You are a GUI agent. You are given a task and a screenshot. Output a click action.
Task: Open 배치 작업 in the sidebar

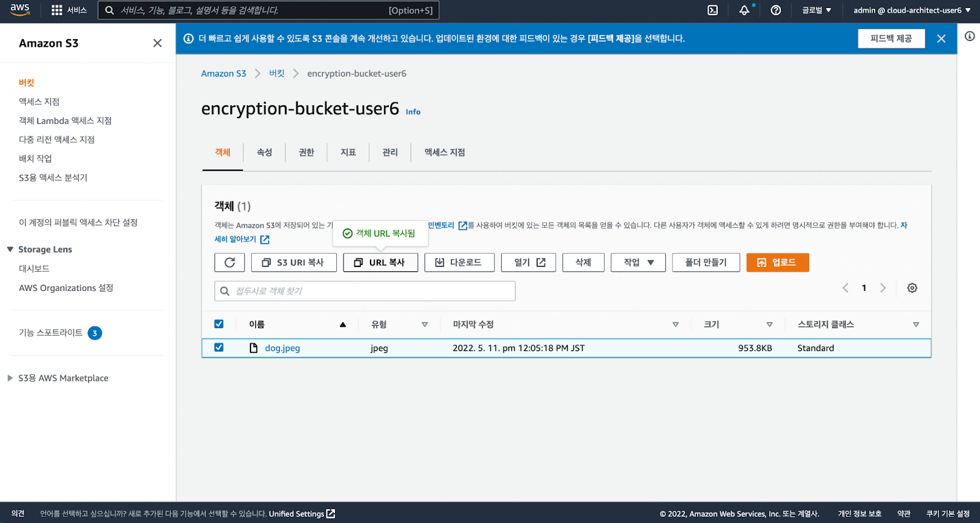click(36, 159)
